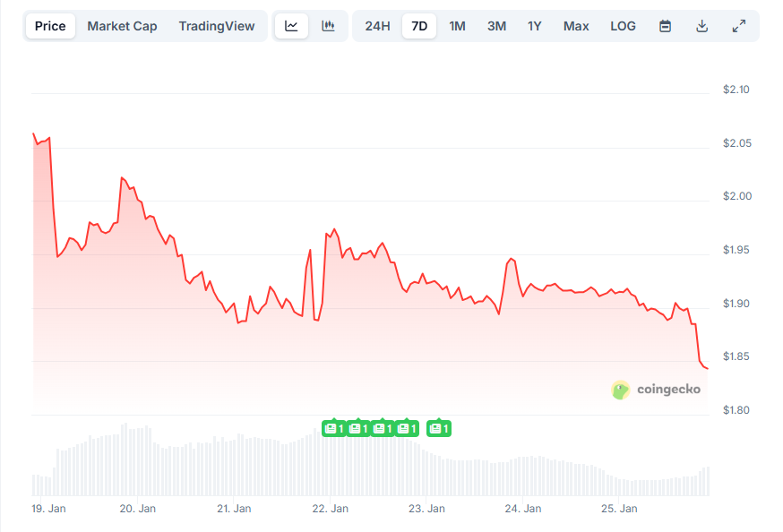Click the coingecko gecko logo watermark
783x532 pixels.
point(619,390)
